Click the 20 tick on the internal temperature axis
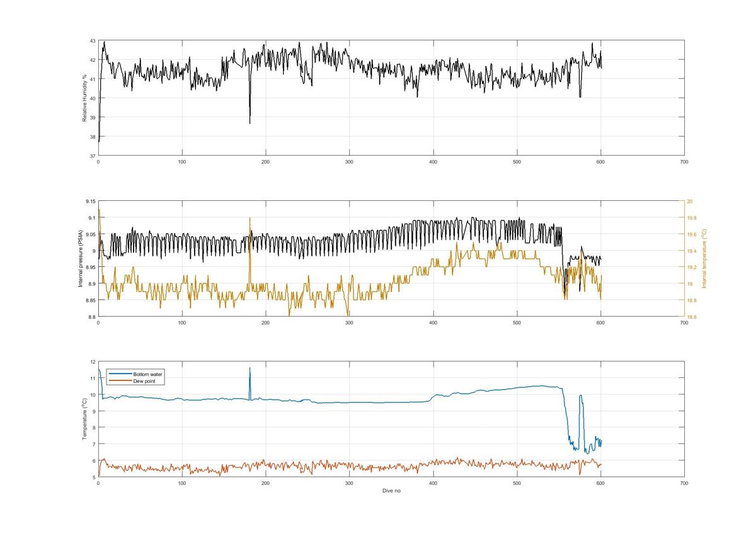 click(x=689, y=202)
